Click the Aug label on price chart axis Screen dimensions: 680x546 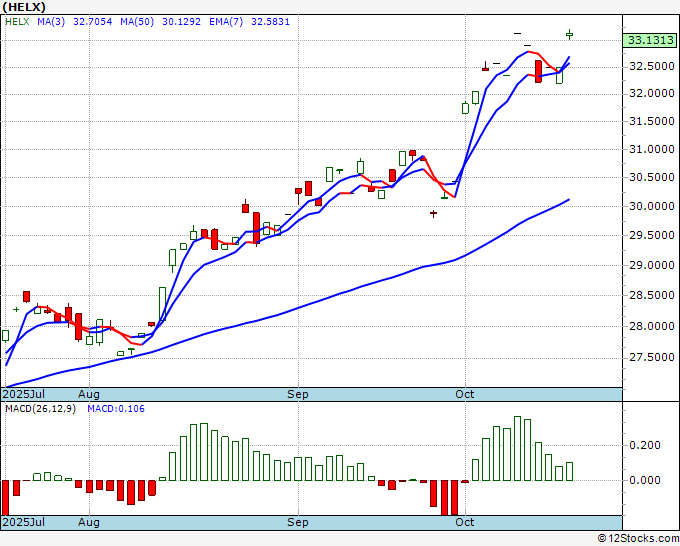[89, 394]
